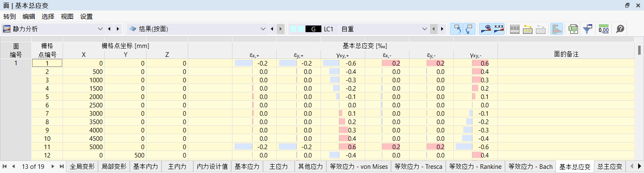Go to previous analysis type arrow
644x173 pixels.
coord(109,29)
